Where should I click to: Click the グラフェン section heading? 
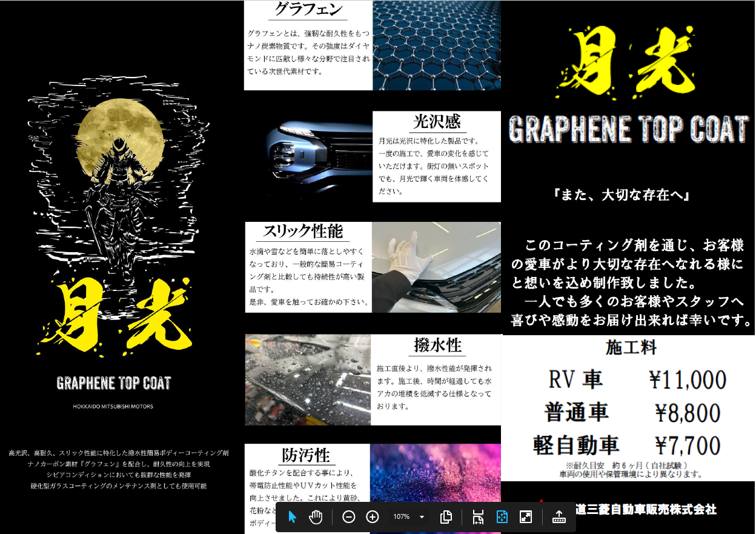pos(308,10)
